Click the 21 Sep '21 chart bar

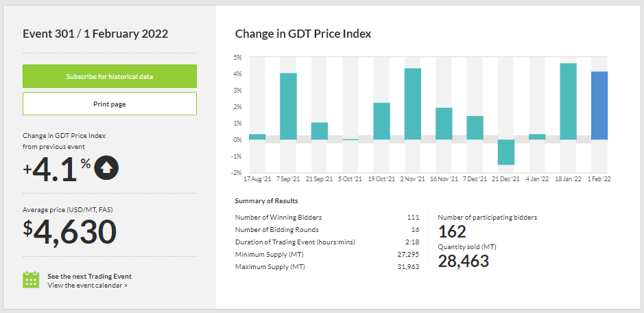[320, 131]
